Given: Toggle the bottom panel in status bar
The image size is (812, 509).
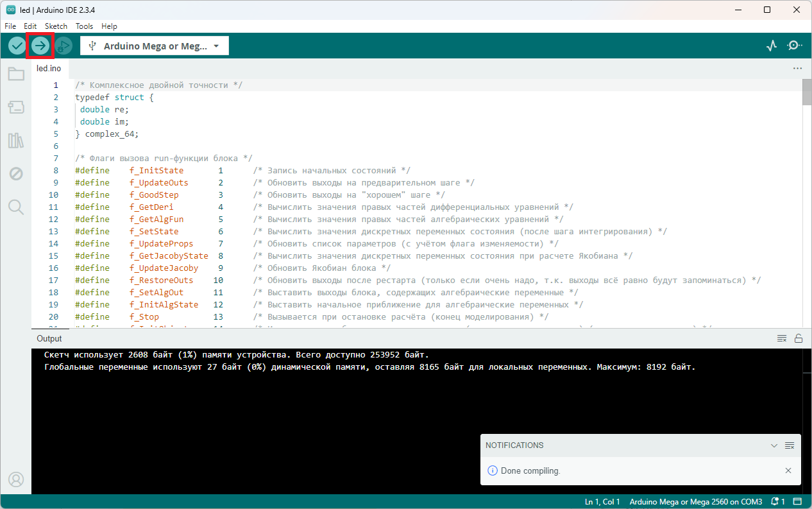Looking at the screenshot, I should coord(798,501).
